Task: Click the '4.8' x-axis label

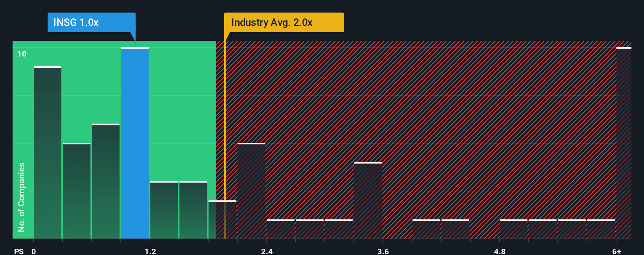Action: pos(500,251)
